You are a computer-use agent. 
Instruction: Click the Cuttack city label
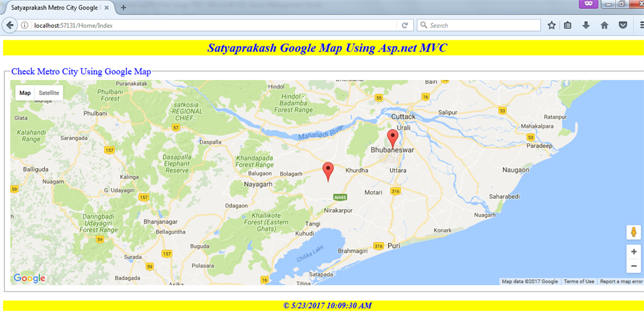tap(403, 117)
